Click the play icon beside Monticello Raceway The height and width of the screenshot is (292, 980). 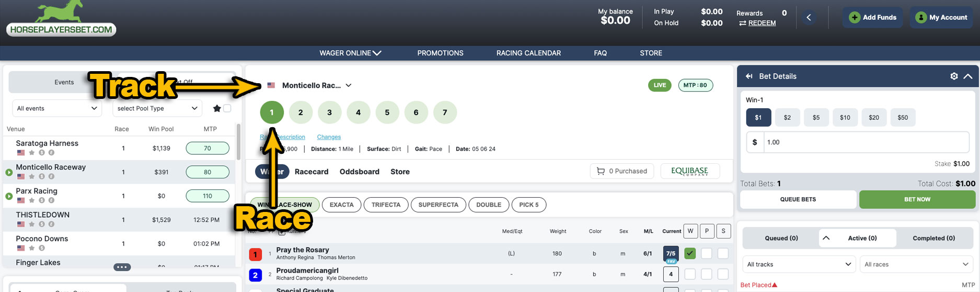pyautogui.click(x=9, y=172)
